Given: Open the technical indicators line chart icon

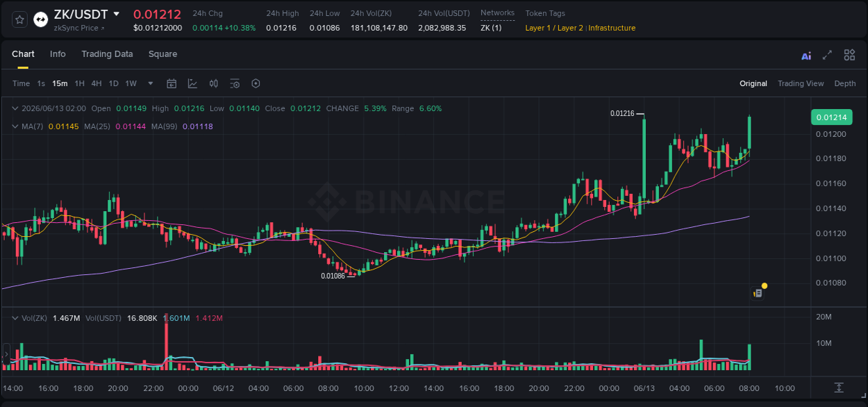Looking at the screenshot, I should coord(192,83).
